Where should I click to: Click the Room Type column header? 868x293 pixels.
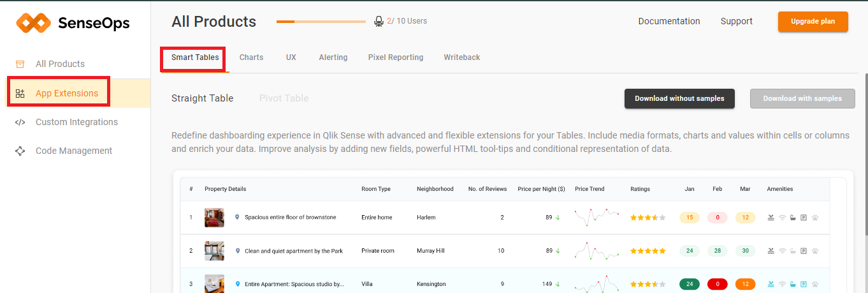pyautogui.click(x=376, y=189)
